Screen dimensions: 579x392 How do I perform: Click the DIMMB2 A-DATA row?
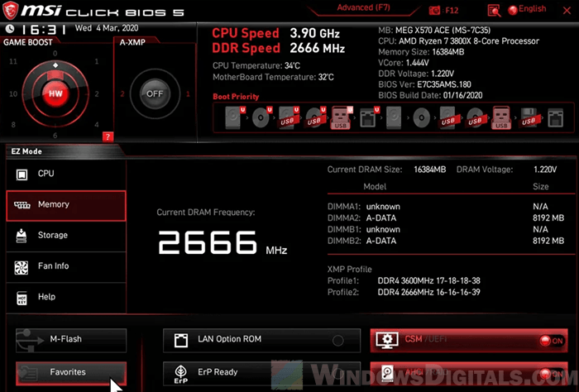pos(446,241)
